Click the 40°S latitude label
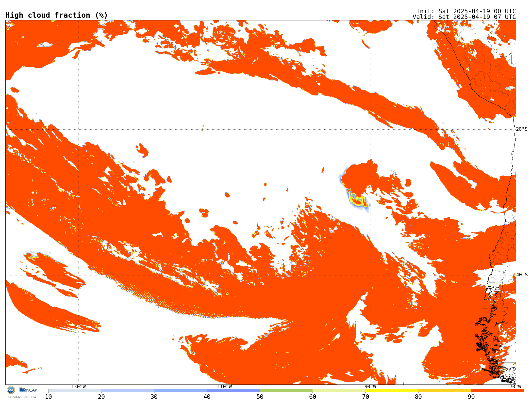 tap(522, 275)
